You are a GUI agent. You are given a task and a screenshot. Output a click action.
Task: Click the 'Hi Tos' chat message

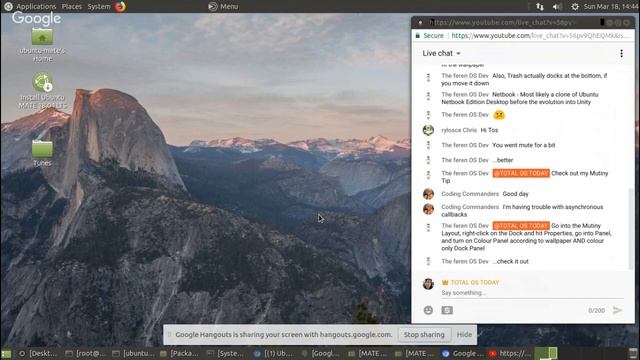coord(489,130)
